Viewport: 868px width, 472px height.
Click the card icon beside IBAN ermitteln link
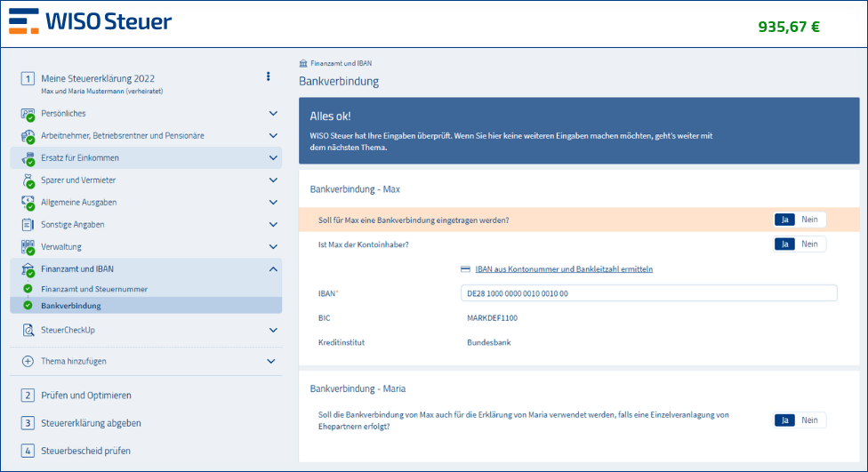465,269
